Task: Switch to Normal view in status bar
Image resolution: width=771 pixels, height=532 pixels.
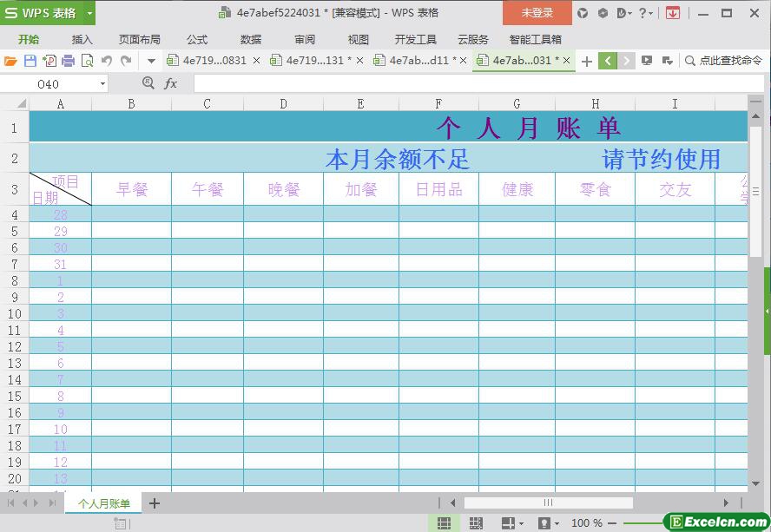Action: click(444, 523)
